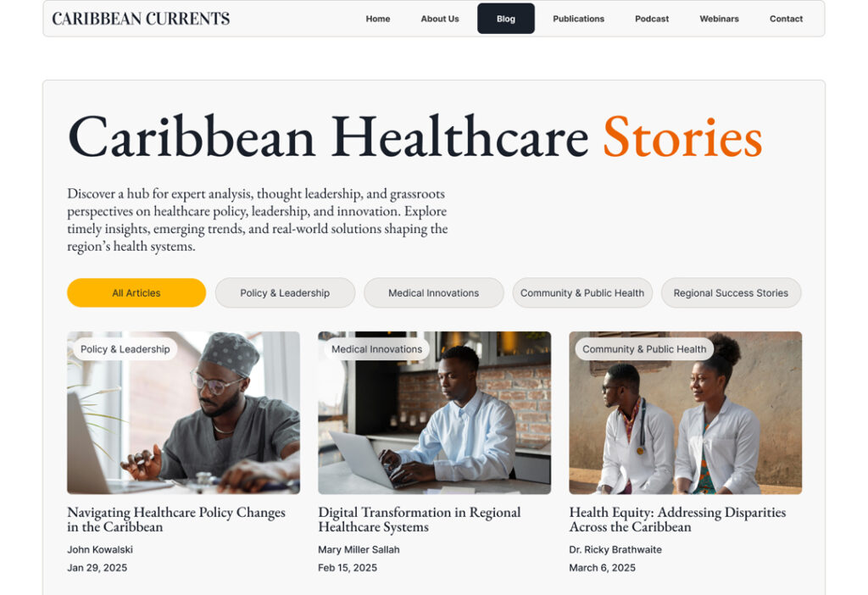
Task: Open Digital Transformation in Regional Healthcare title
Action: [x=419, y=520]
